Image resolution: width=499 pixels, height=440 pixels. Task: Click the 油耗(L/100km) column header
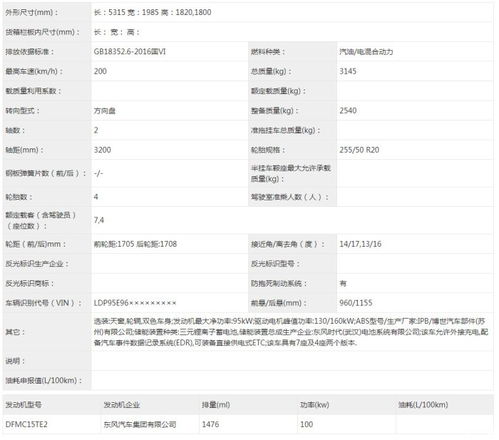(423, 405)
